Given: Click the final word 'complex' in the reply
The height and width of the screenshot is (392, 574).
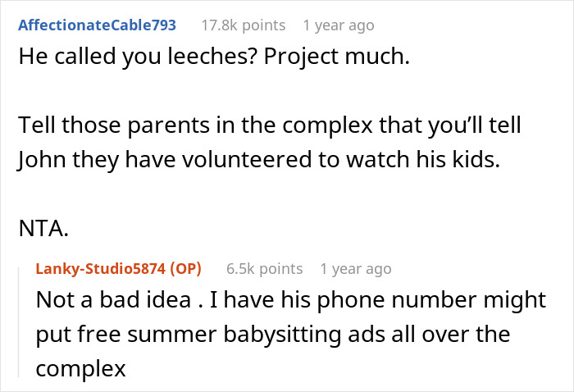Looking at the screenshot, I should point(81,369).
